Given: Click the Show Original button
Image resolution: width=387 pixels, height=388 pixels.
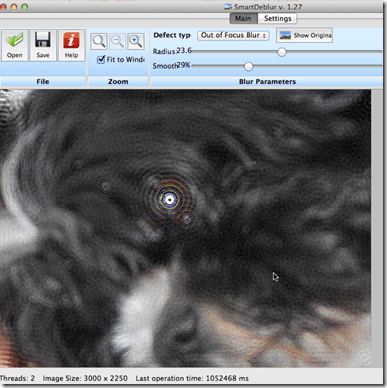Looking at the screenshot, I should [x=304, y=35].
